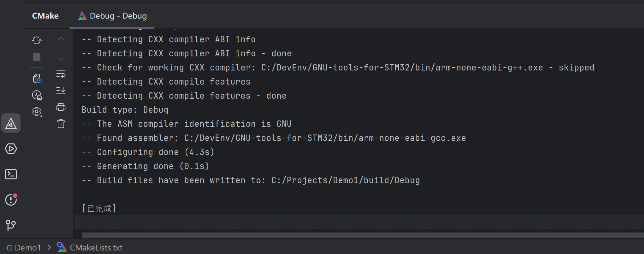Open the Terminal tool window
The image size is (644, 254).
(x=11, y=174)
